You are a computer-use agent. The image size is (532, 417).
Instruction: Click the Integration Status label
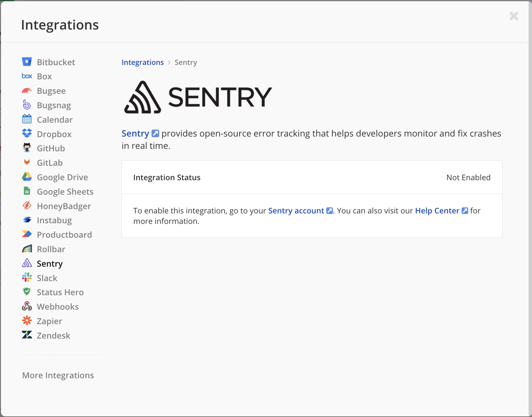coord(167,177)
